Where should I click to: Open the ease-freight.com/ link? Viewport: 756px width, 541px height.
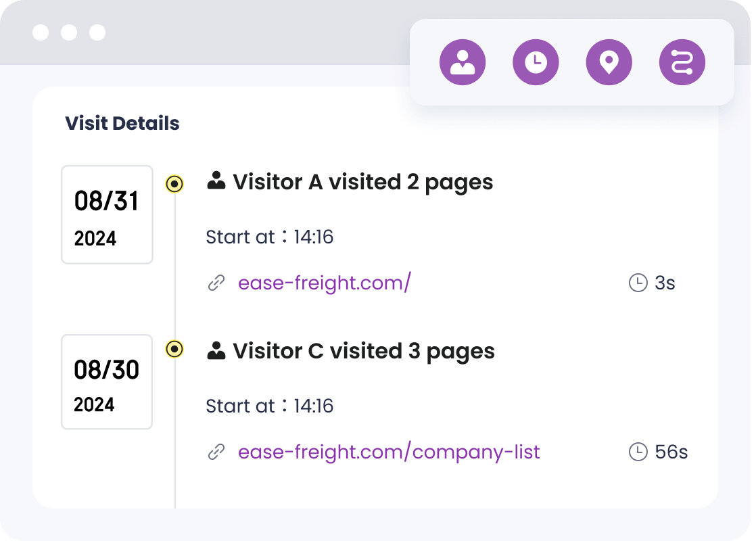(x=324, y=283)
